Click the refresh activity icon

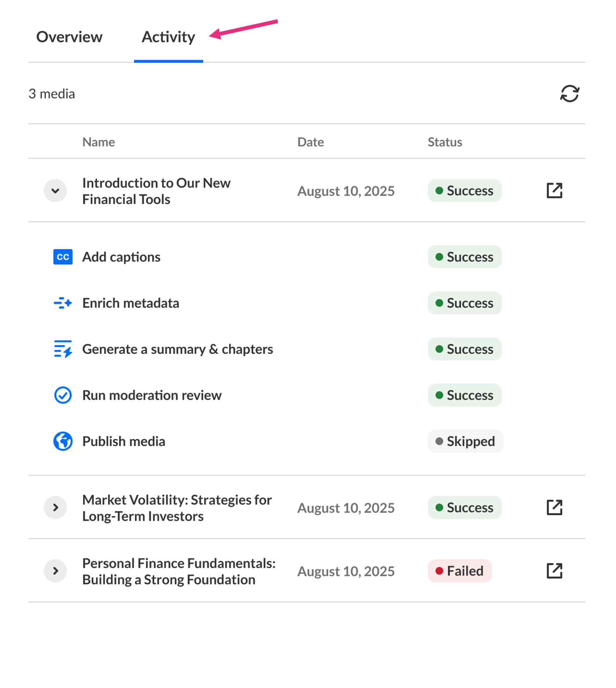coord(569,94)
